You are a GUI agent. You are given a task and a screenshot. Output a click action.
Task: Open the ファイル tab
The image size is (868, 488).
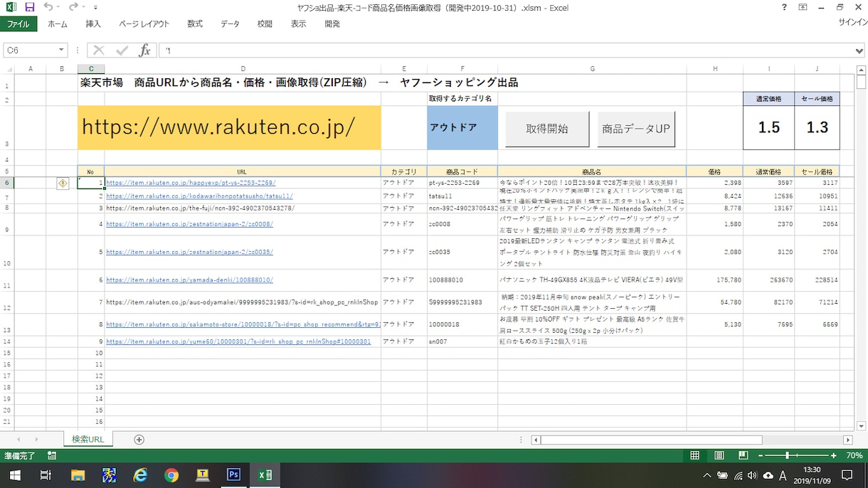click(18, 23)
